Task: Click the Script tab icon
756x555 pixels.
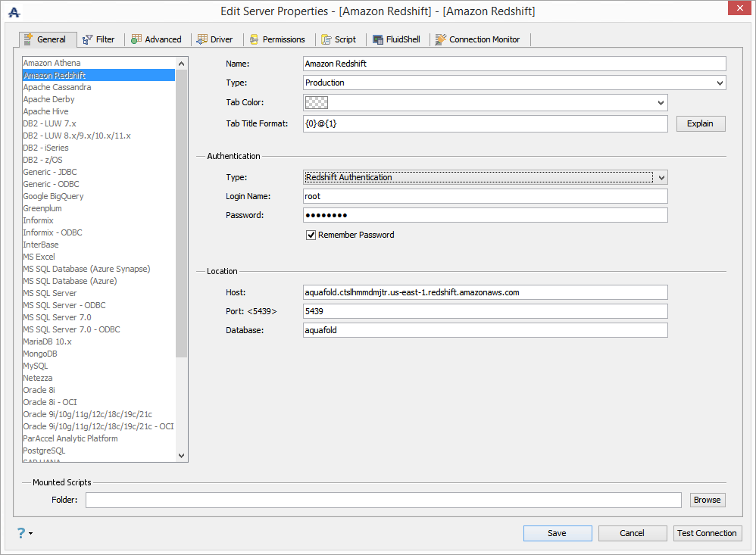Action: coord(326,39)
